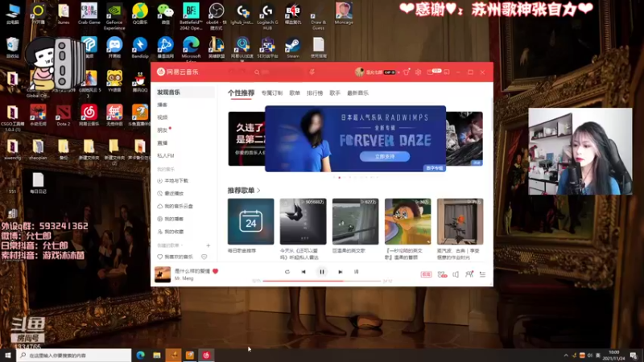Screen dimensions: 644x362
Task: Open lyrics display icon in player bar
Action: tap(356, 272)
